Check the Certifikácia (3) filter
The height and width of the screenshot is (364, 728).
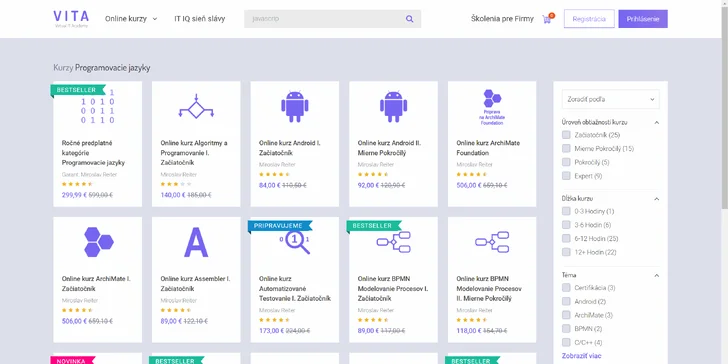[x=566, y=288]
